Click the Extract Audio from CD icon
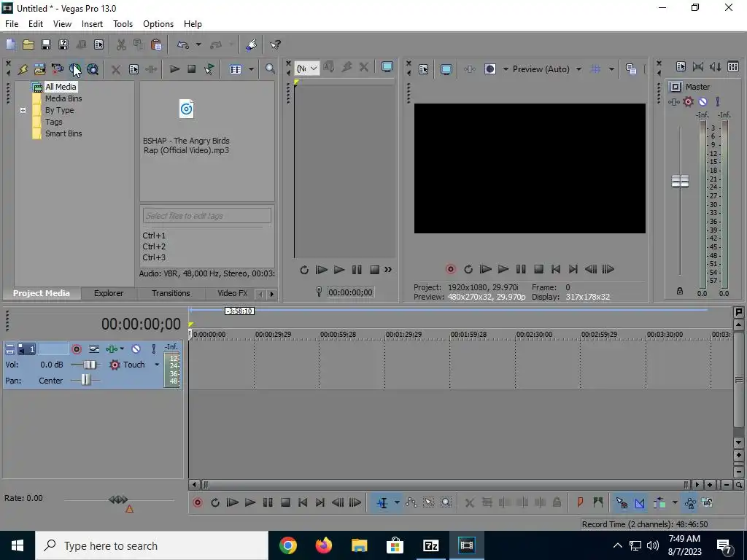Screen dimensions: 747x560 pyautogui.click(x=75, y=69)
